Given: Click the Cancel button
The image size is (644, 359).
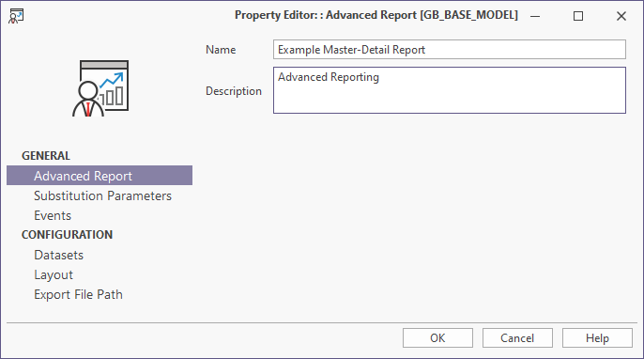Looking at the screenshot, I should pyautogui.click(x=517, y=338).
